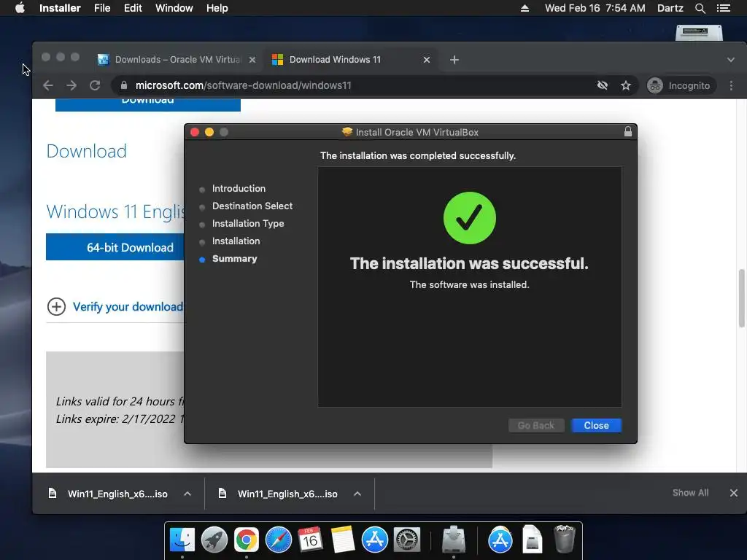Select the Installation Type step

click(x=248, y=224)
